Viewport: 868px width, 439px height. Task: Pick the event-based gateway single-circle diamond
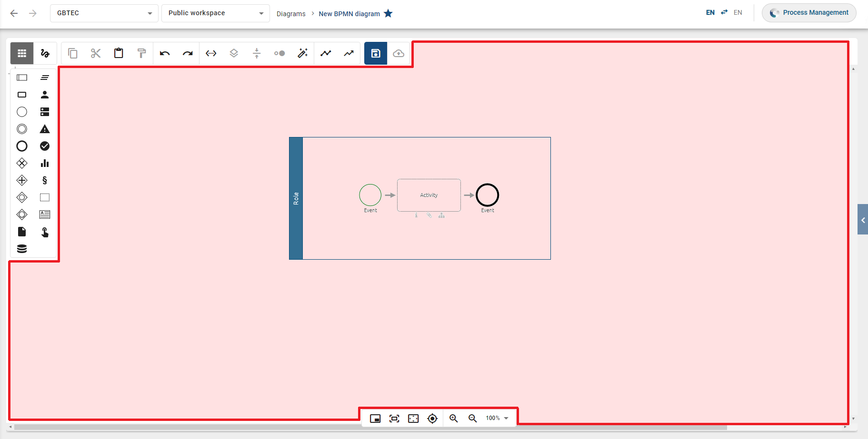coord(22,197)
